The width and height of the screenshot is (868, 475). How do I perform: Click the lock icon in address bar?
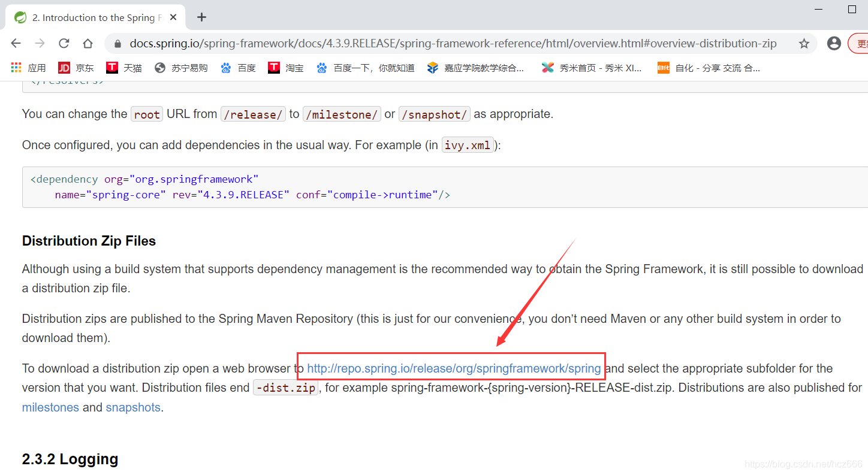(117, 44)
